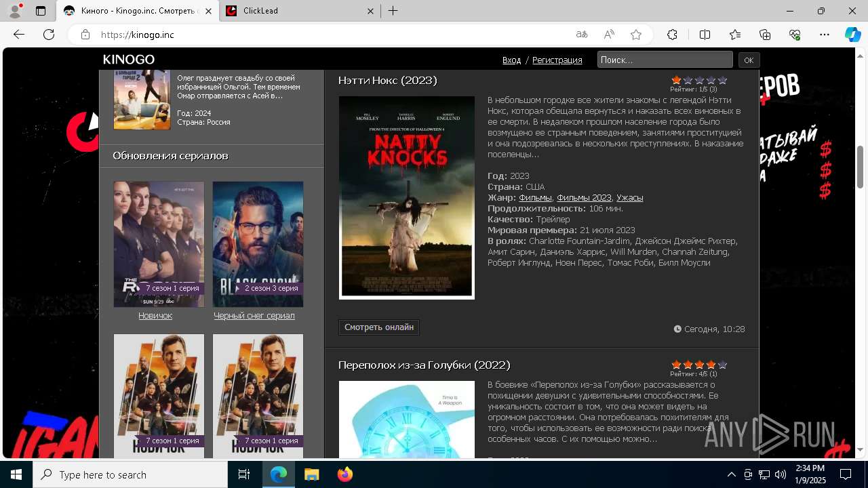Image resolution: width=868 pixels, height=488 pixels.
Task: Open the Black Snow series poster
Action: [x=258, y=244]
